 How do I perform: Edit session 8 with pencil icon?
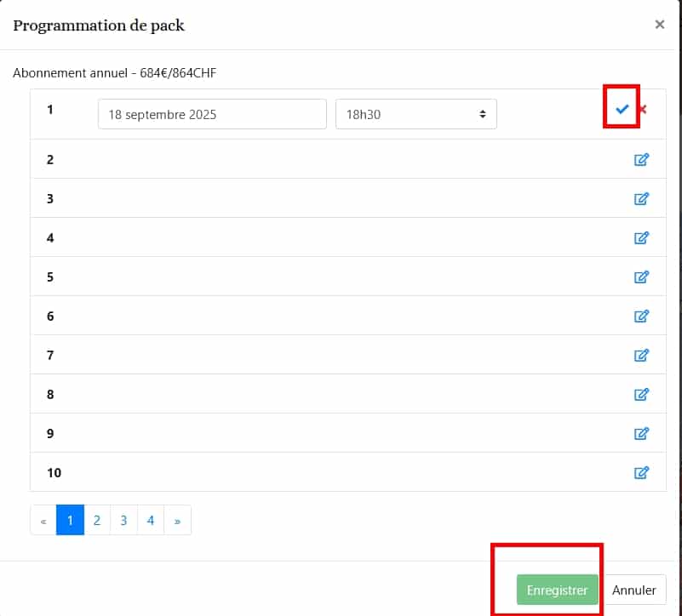tap(641, 394)
